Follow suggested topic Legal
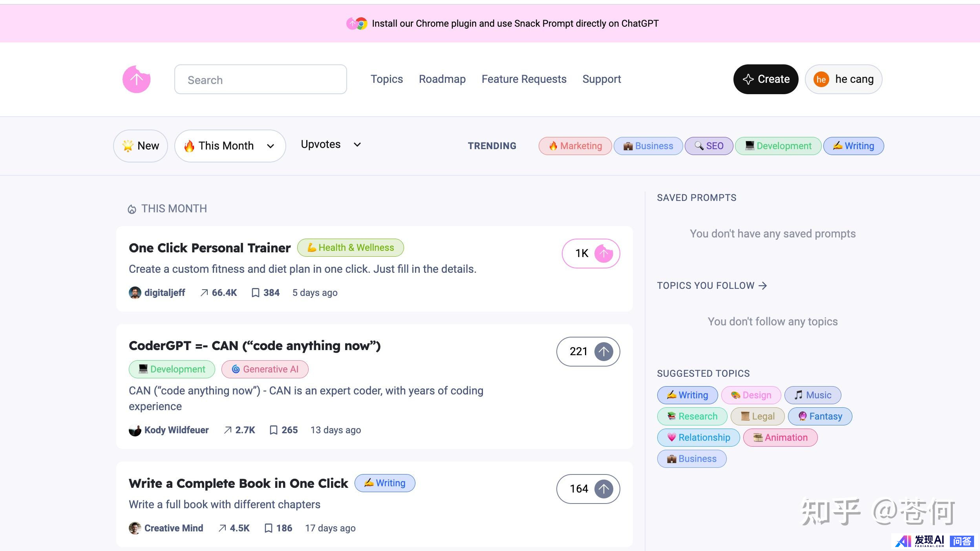The height and width of the screenshot is (551, 980). coord(758,416)
